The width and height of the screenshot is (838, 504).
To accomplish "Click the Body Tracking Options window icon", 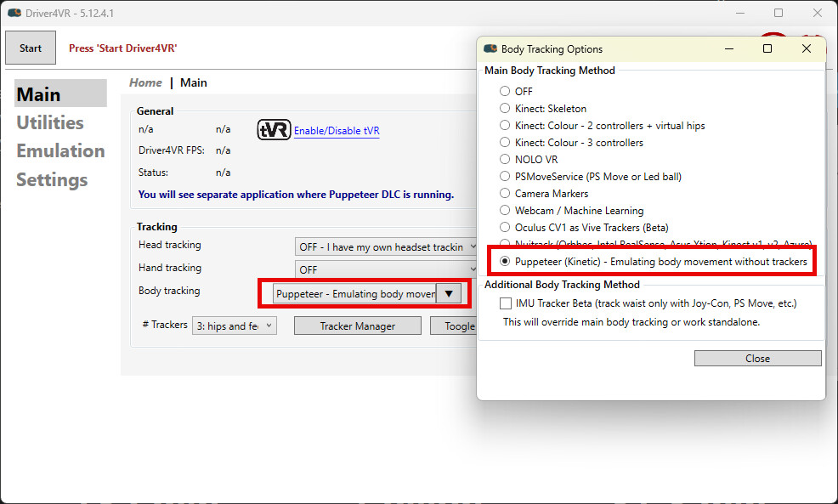I will pyautogui.click(x=490, y=48).
